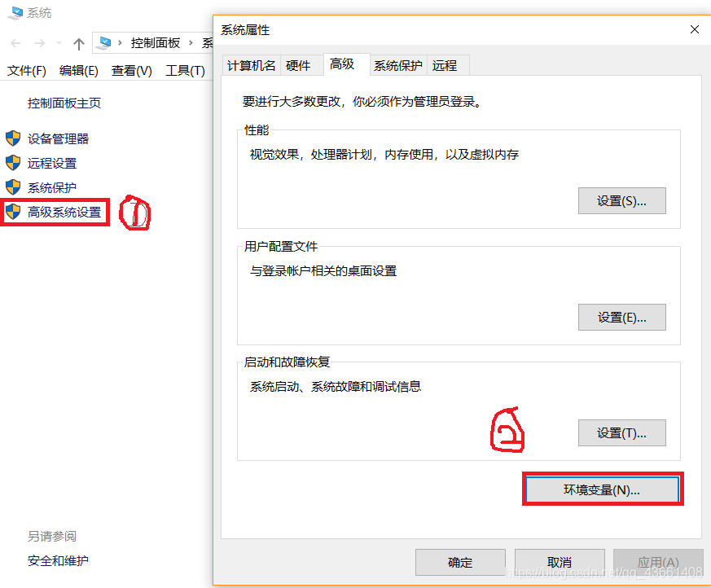Open the 编辑(E) menu
Screen dimensions: 711x588
[79, 71]
